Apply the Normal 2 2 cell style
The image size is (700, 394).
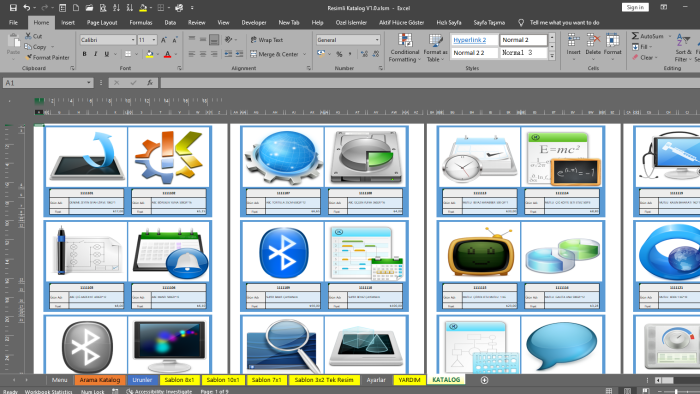pyautogui.click(x=474, y=53)
